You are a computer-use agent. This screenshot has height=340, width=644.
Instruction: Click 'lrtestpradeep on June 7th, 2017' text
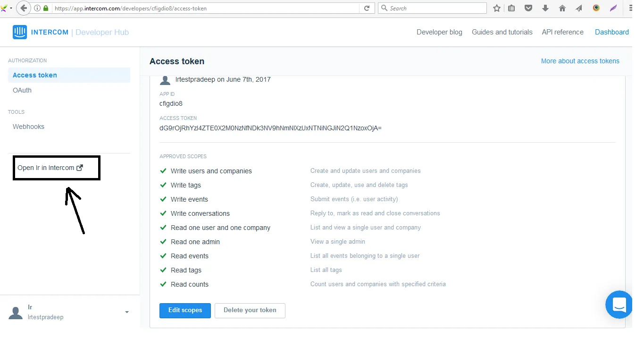coord(223,79)
